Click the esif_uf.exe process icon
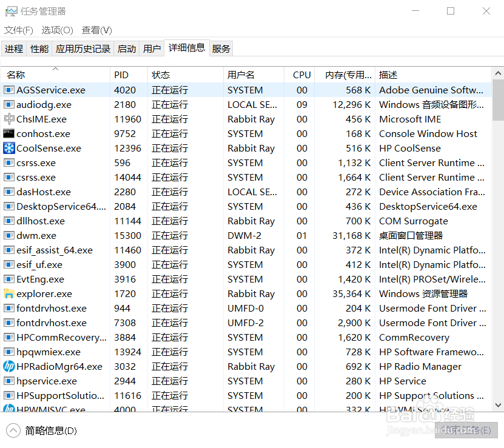The image size is (504, 448). [8, 264]
